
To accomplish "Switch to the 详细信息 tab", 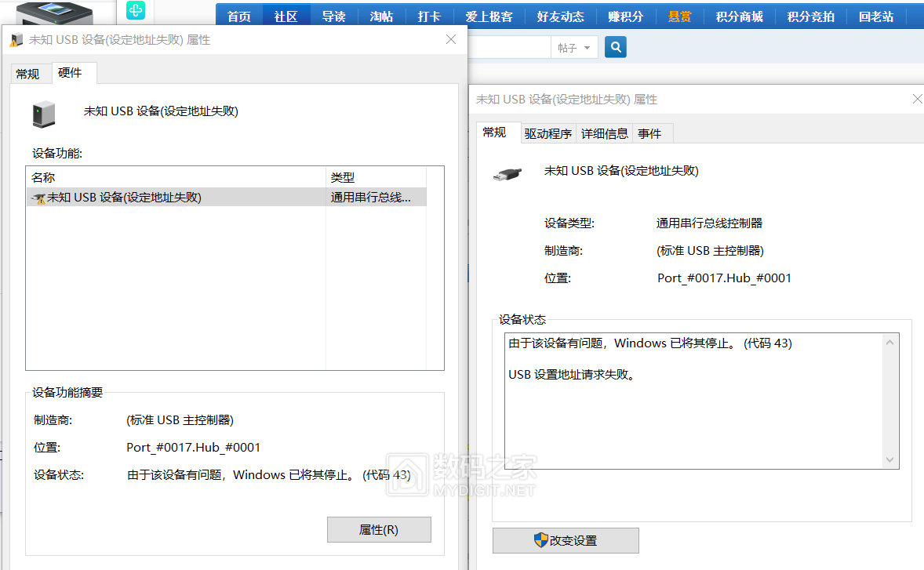I will click(x=604, y=134).
